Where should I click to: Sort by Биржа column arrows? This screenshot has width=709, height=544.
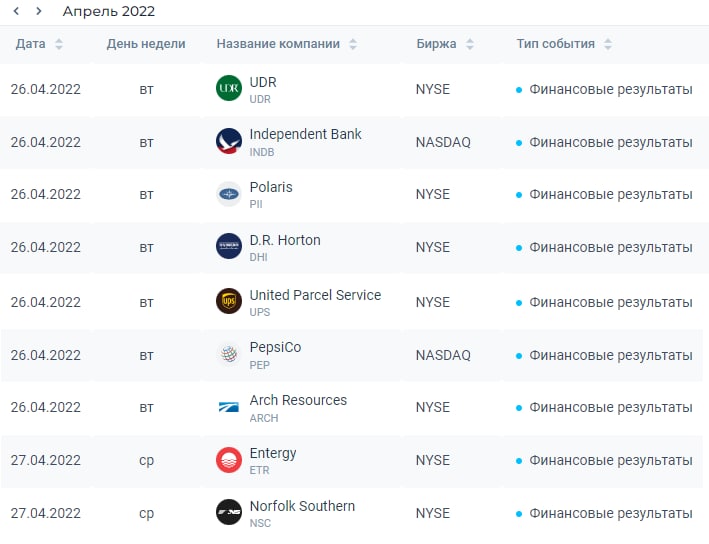coord(470,44)
